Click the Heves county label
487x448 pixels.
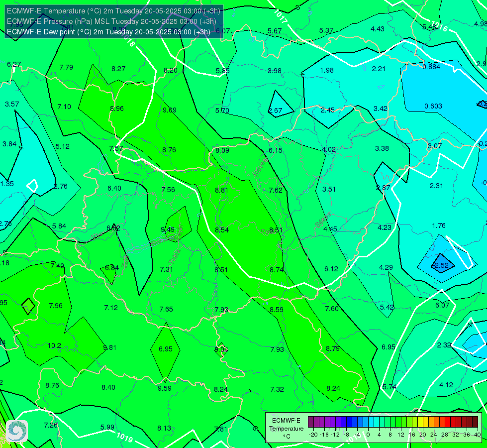coord(260,167)
